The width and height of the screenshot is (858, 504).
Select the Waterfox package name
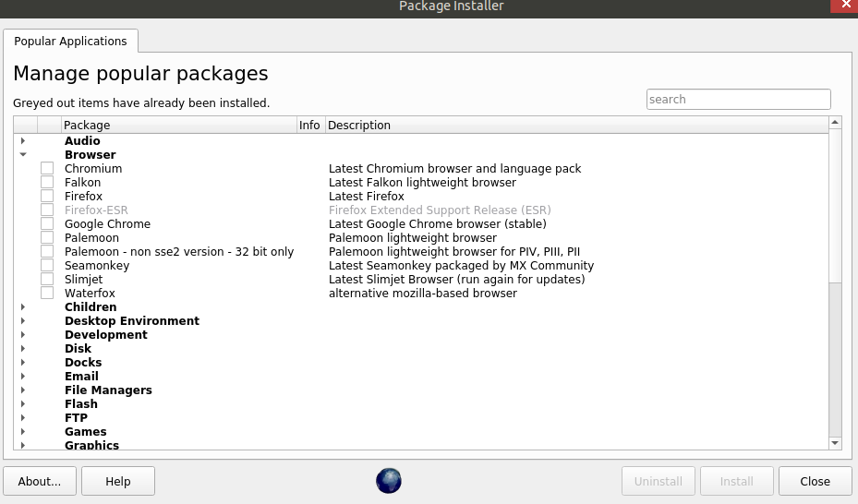click(90, 293)
